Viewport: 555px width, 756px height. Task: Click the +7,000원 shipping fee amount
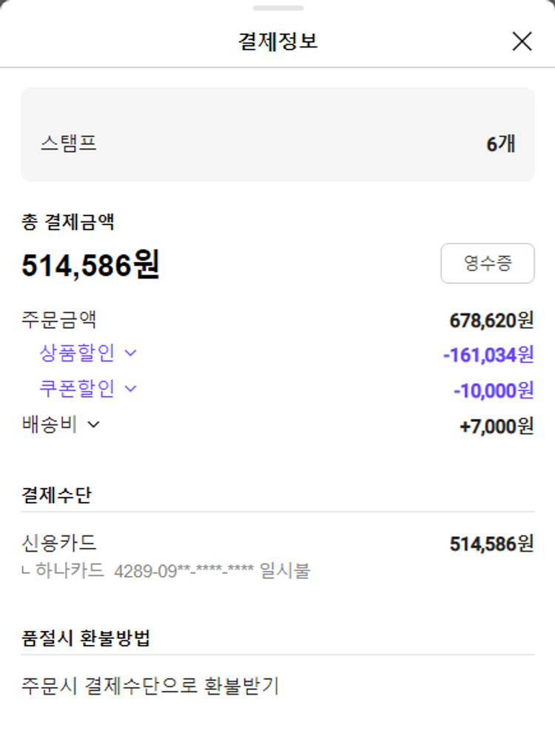pyautogui.click(x=497, y=426)
